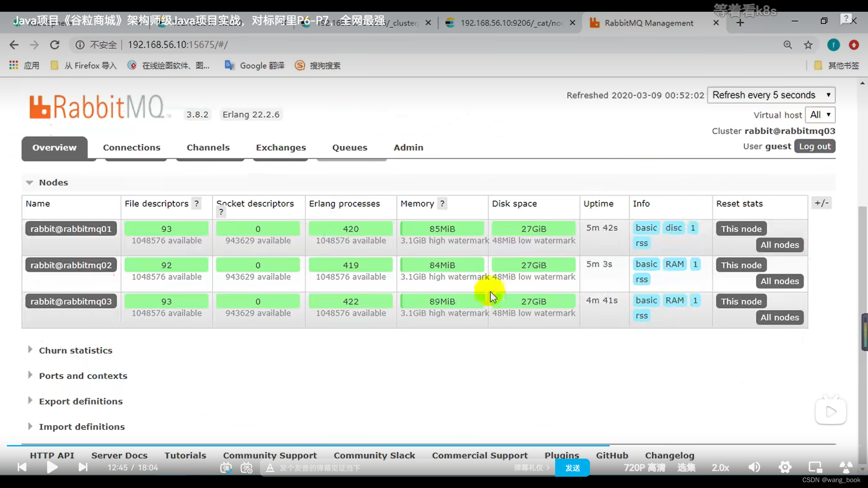Open the Google Translate bookmark
This screenshot has height=488, width=868.
click(x=255, y=66)
